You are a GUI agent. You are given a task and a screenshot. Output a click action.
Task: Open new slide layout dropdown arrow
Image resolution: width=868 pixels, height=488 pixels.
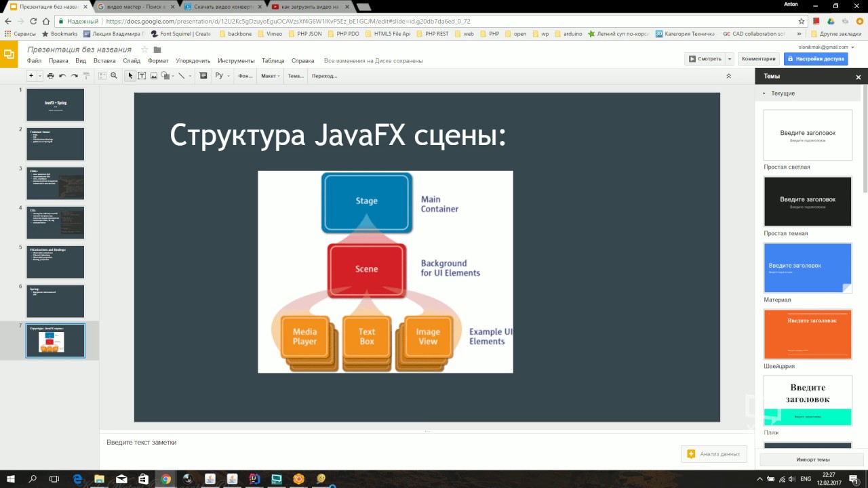click(40, 76)
